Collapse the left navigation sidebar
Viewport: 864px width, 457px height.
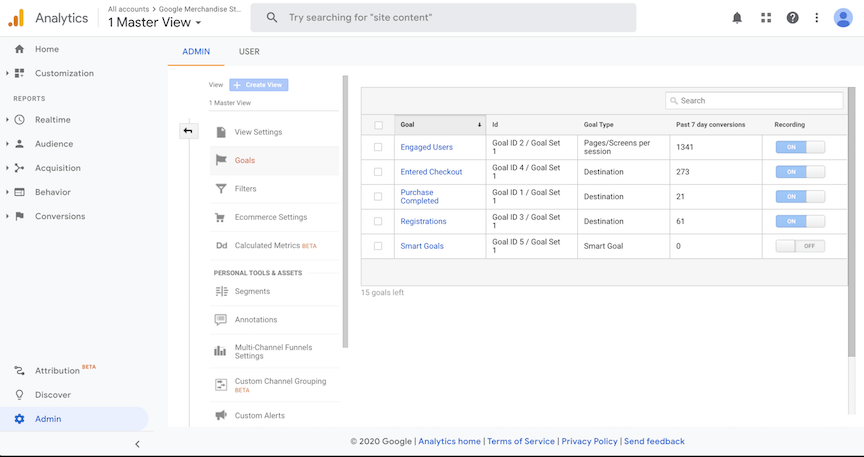(x=137, y=444)
